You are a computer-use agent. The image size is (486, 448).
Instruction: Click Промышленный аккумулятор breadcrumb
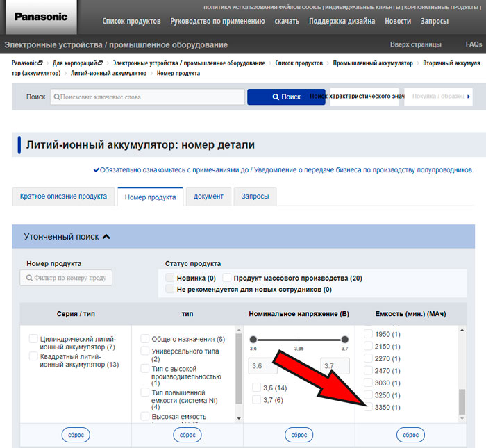click(x=373, y=63)
